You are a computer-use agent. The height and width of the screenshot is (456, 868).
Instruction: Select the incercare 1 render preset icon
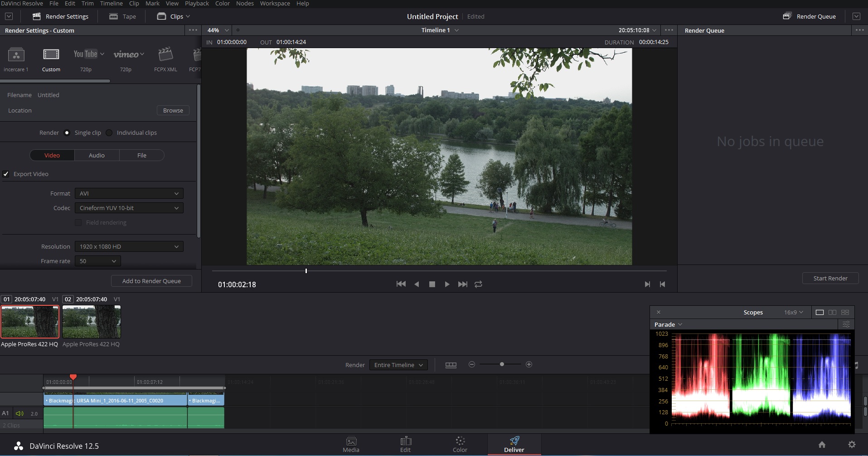tap(16, 55)
